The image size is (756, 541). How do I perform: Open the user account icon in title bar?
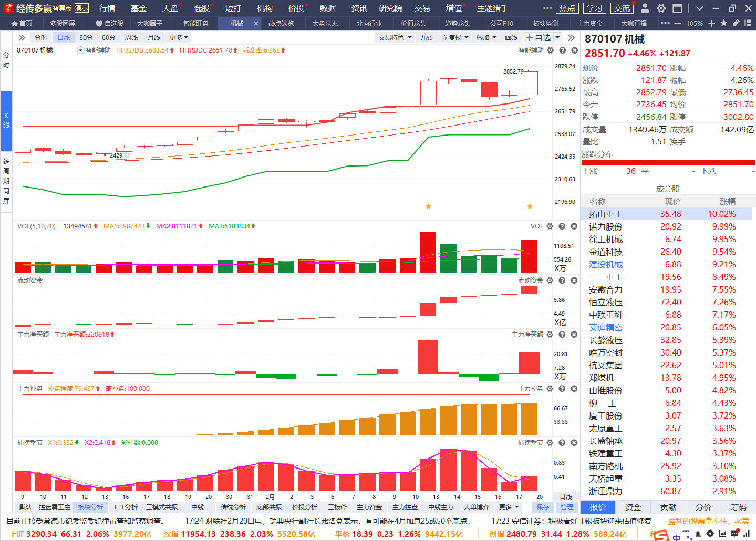(645, 8)
